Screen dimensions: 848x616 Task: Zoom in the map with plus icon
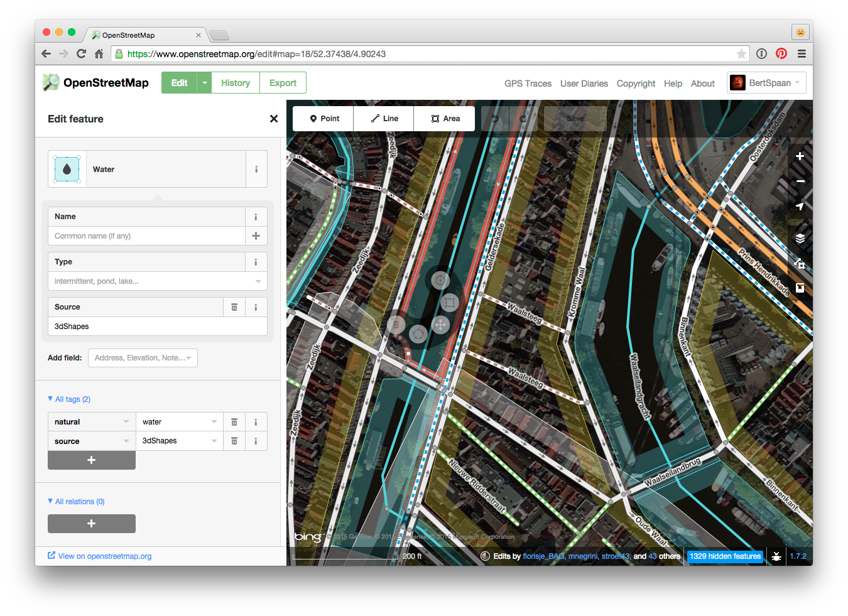point(800,156)
